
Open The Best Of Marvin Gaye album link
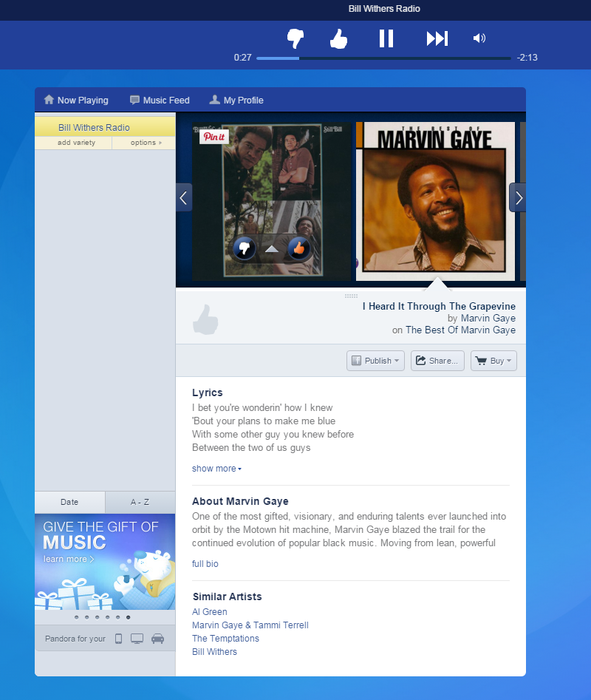point(460,330)
